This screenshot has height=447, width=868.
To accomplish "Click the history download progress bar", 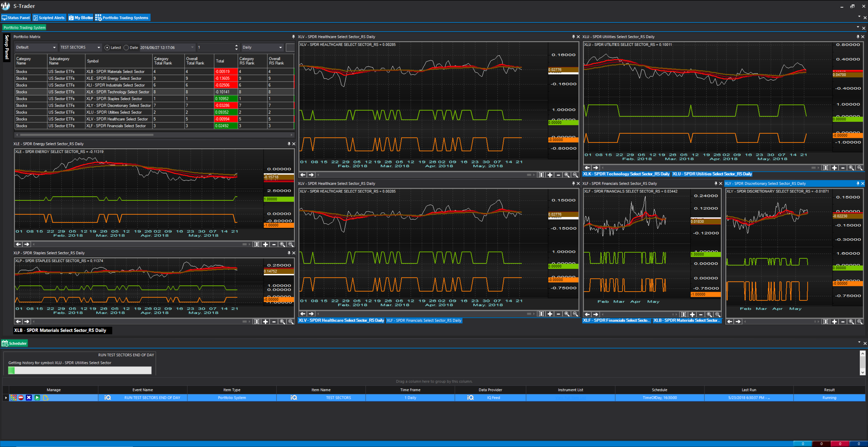I will [x=80, y=370].
